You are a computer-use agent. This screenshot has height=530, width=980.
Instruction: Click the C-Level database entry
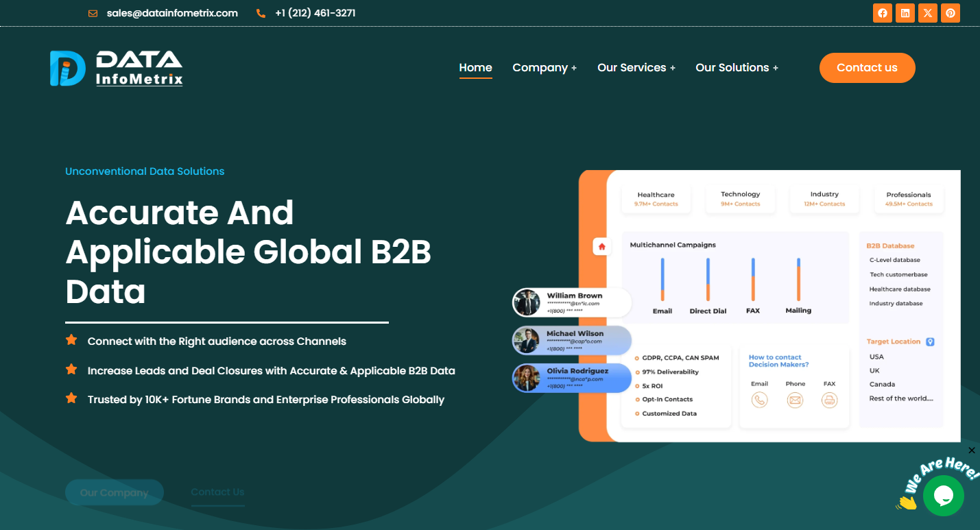[894, 261]
